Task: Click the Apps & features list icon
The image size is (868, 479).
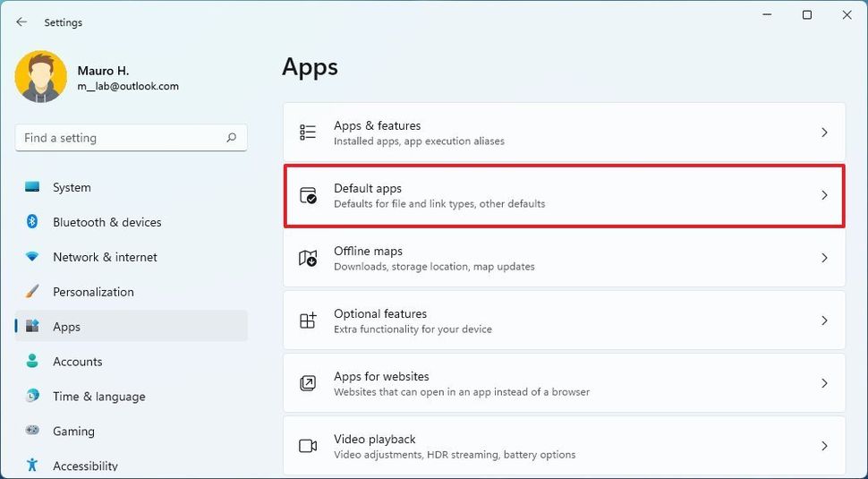Action: point(308,133)
